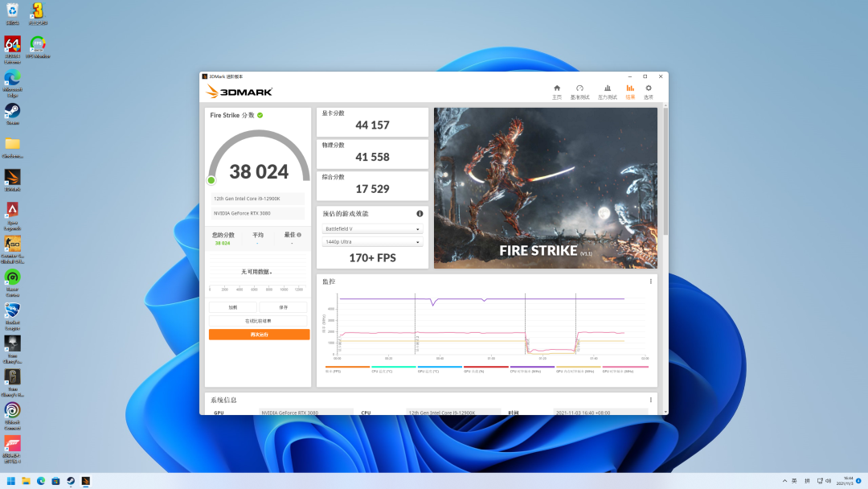The height and width of the screenshot is (489, 868).
Task: Click the Save (保存) button
Action: [284, 307]
